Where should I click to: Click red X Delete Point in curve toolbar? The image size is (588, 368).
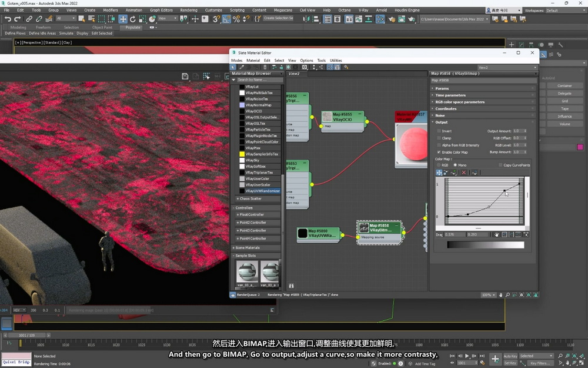click(464, 173)
